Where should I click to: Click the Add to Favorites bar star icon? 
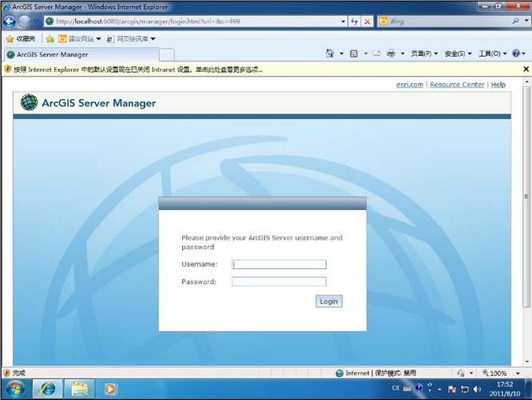[x=50, y=39]
